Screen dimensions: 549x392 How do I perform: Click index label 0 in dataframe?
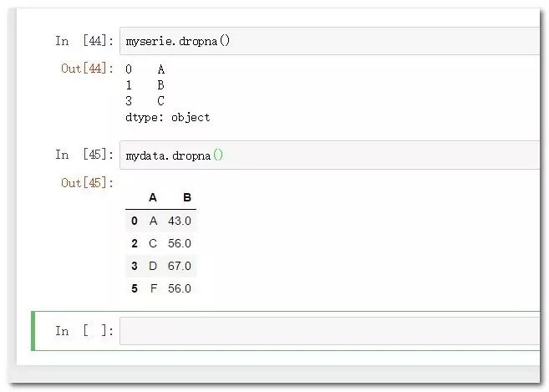(x=135, y=221)
